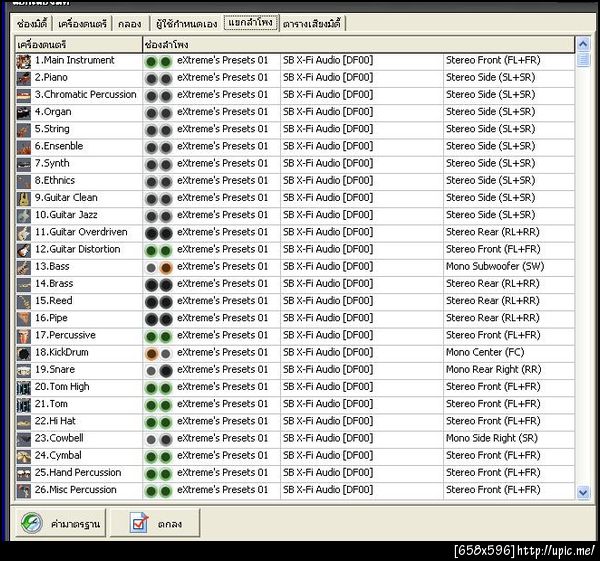The width and height of the screenshot is (600, 561).
Task: Toggle speaker indicator for Piano row
Action: tap(158, 78)
